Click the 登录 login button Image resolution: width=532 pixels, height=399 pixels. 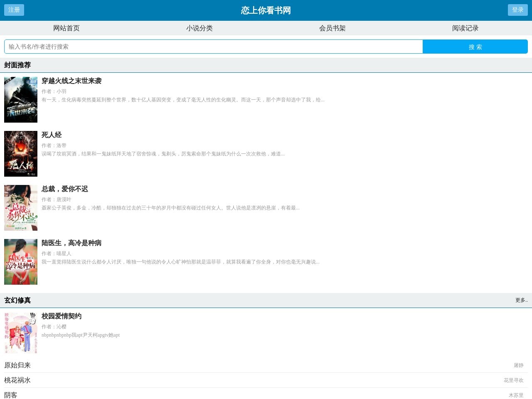[518, 10]
